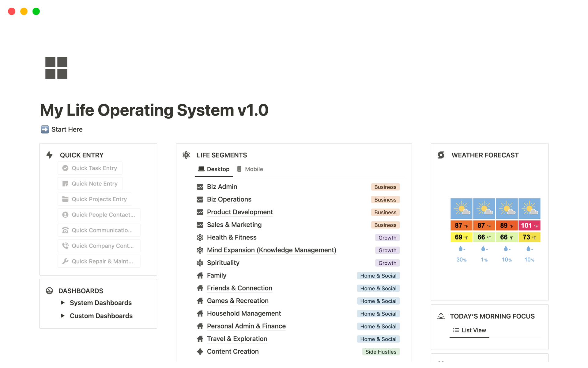Click the house icon next to Family
The height and width of the screenshot is (368, 588).
pos(200,275)
